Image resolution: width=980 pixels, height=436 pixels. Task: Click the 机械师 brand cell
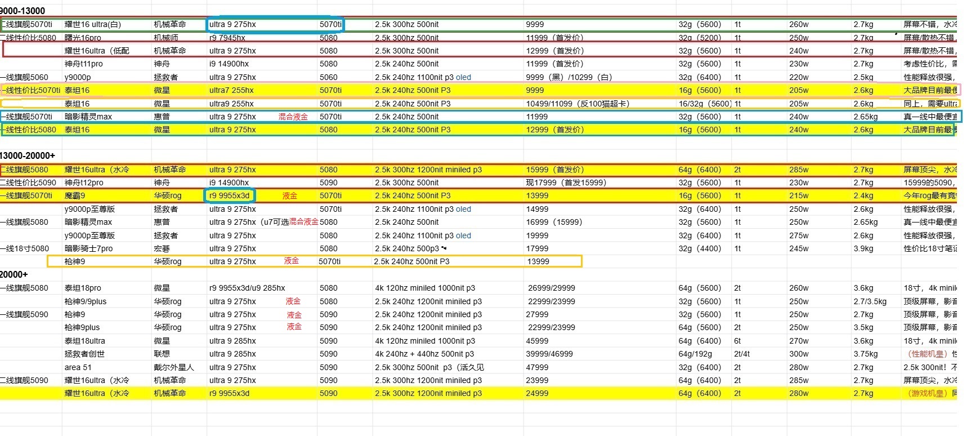(x=165, y=38)
